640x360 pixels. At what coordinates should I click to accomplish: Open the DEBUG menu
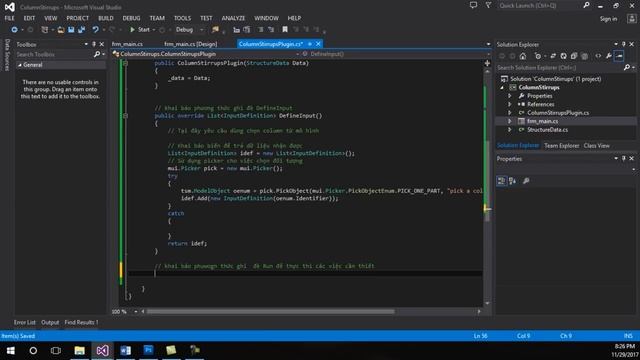pos(131,18)
